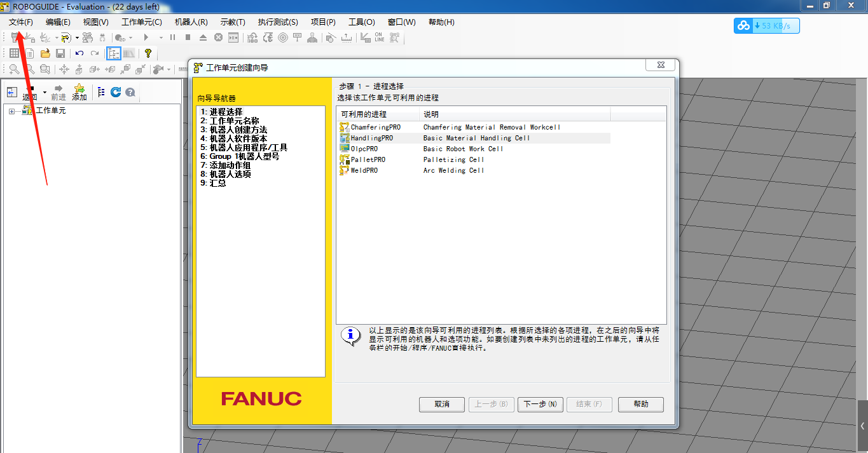Click the 返回 back button
The height and width of the screenshot is (453, 868).
[x=30, y=93]
